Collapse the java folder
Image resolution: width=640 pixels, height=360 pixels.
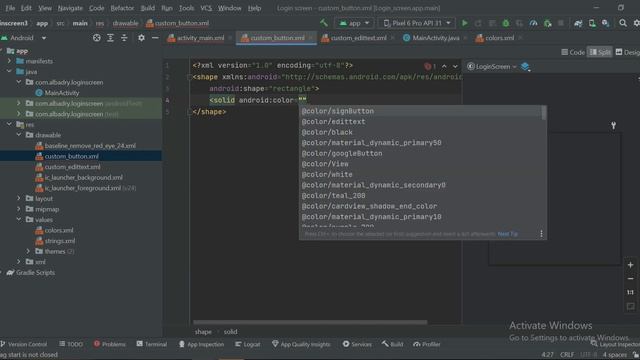click(x=9, y=71)
